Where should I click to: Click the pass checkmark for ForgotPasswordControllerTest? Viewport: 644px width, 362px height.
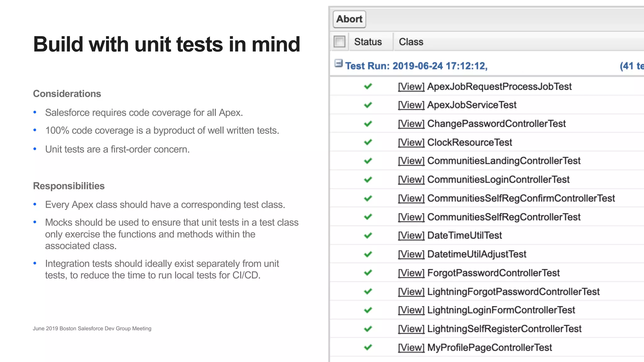pos(368,272)
